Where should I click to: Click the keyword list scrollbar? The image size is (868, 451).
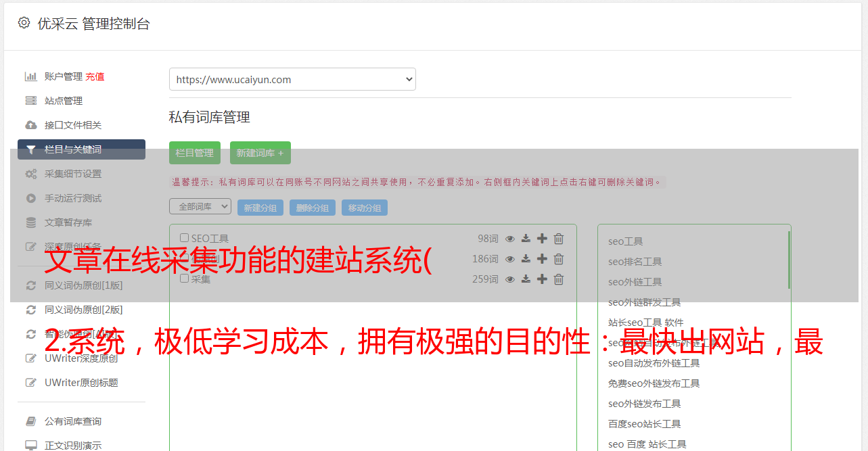pyautogui.click(x=789, y=260)
